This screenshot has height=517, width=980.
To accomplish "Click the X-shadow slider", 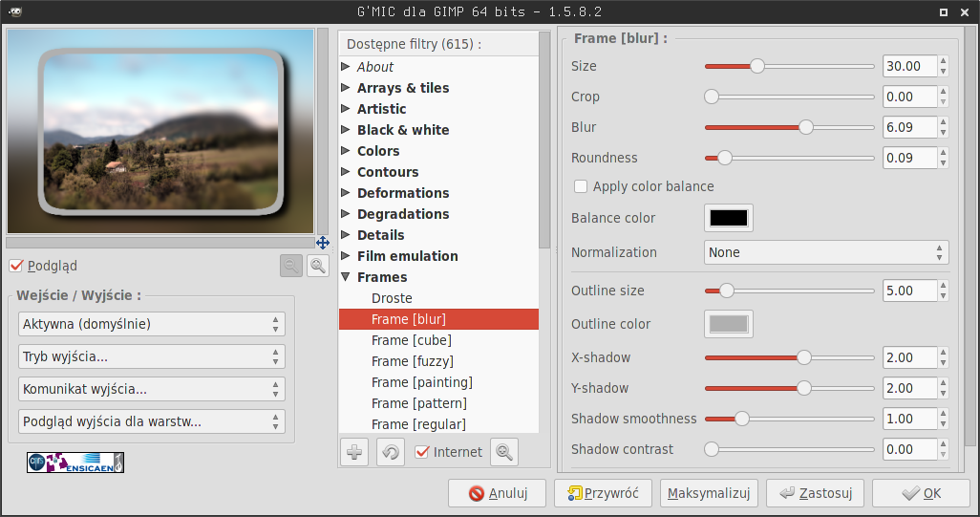I will pos(789,357).
